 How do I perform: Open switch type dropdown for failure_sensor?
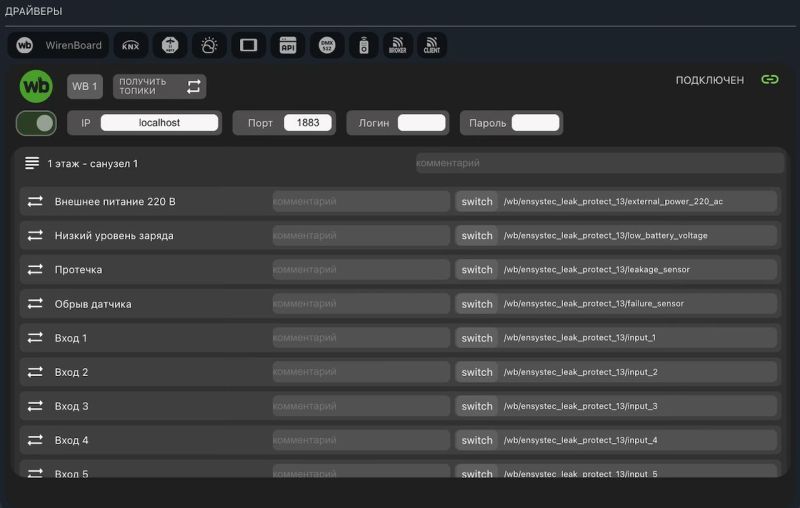(477, 303)
